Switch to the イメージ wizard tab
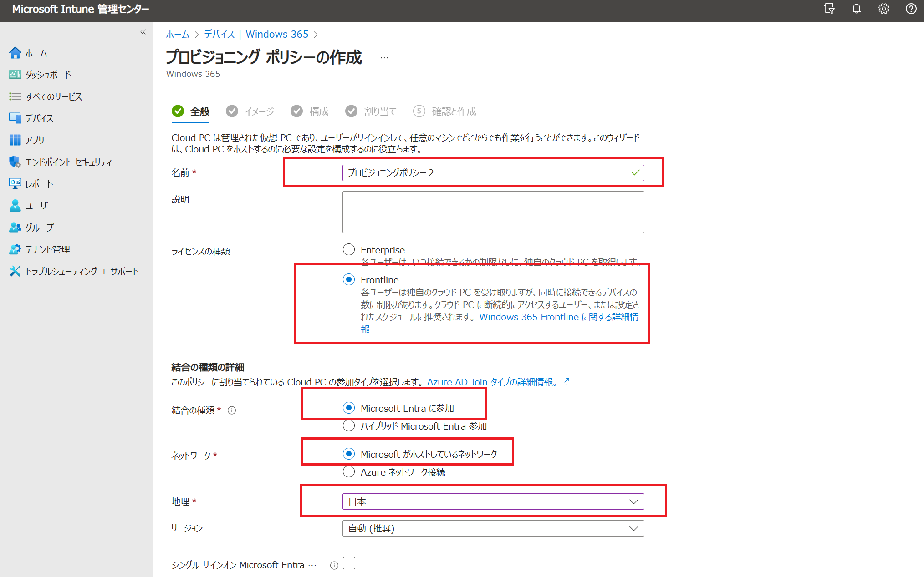This screenshot has height=577, width=924. pos(259,111)
